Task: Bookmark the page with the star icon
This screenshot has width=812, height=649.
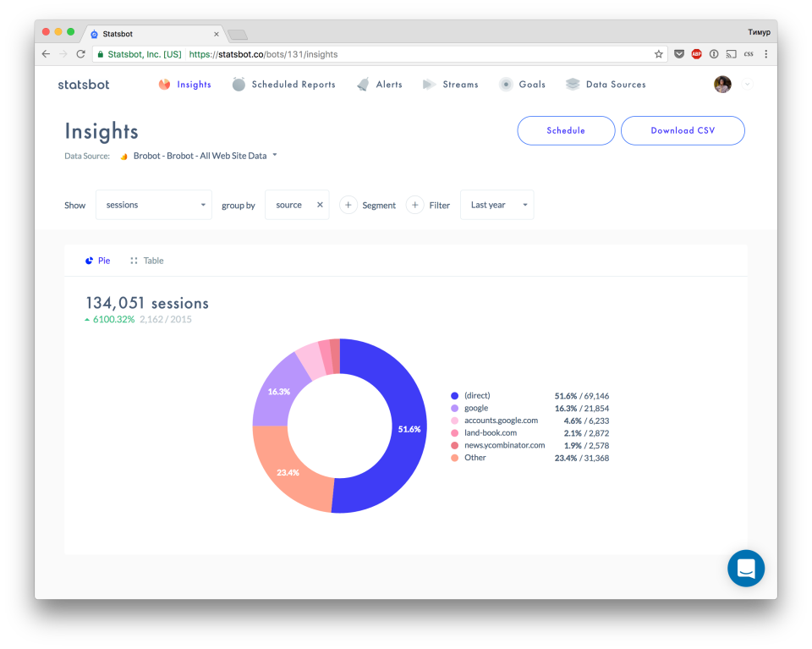Action: (658, 52)
